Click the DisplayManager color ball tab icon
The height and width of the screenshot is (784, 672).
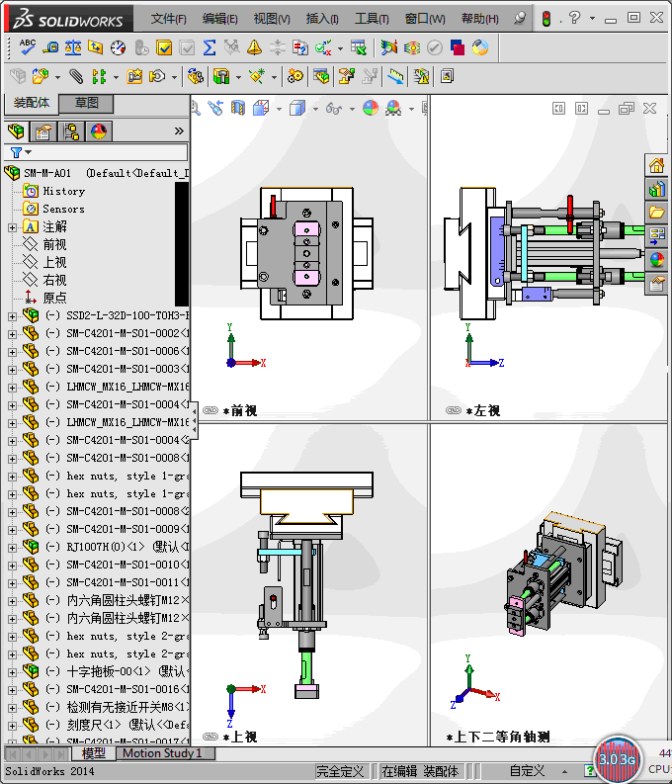[99, 131]
